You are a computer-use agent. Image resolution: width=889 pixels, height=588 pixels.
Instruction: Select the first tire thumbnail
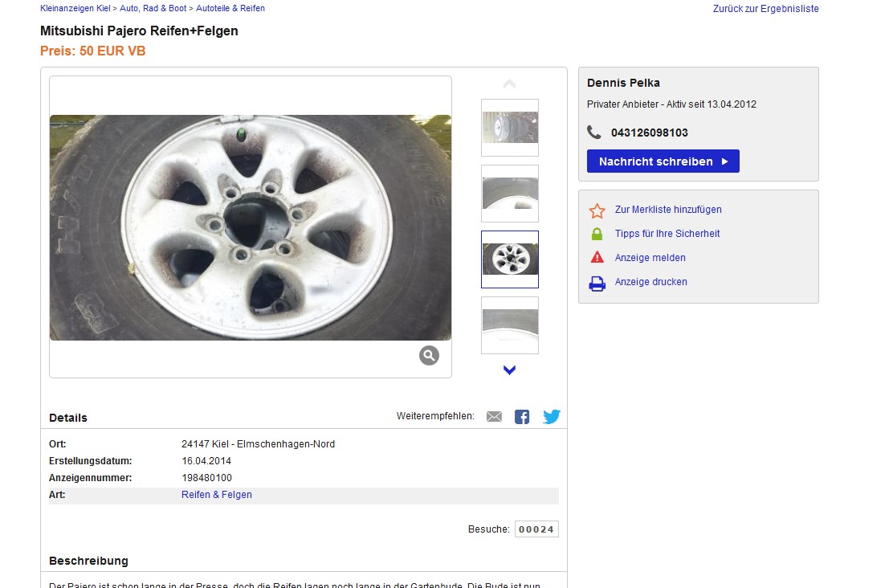[510, 128]
